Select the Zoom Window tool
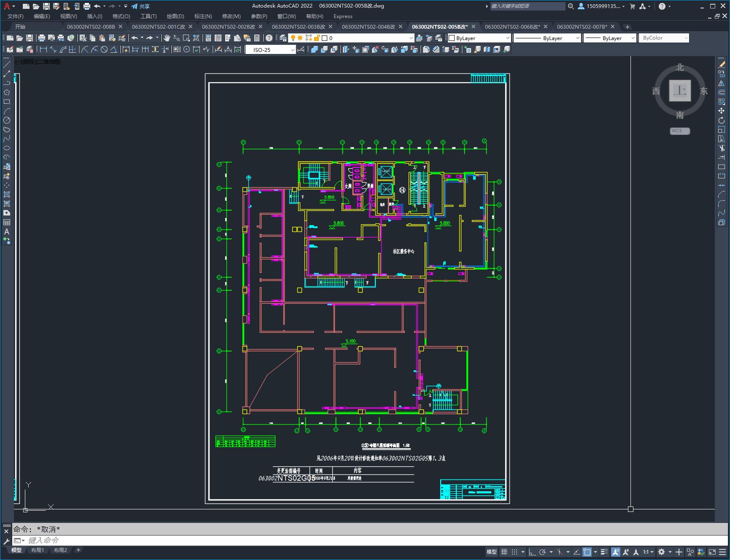The image size is (730, 560). 186,38
